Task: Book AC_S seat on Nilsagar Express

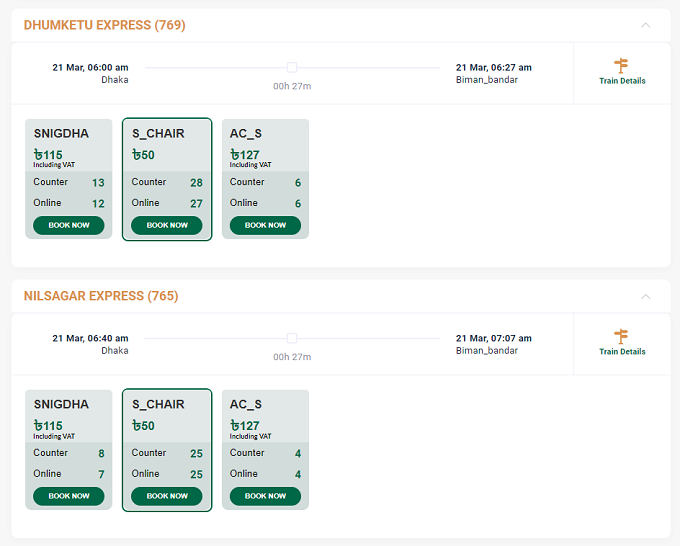Action: coord(265,496)
